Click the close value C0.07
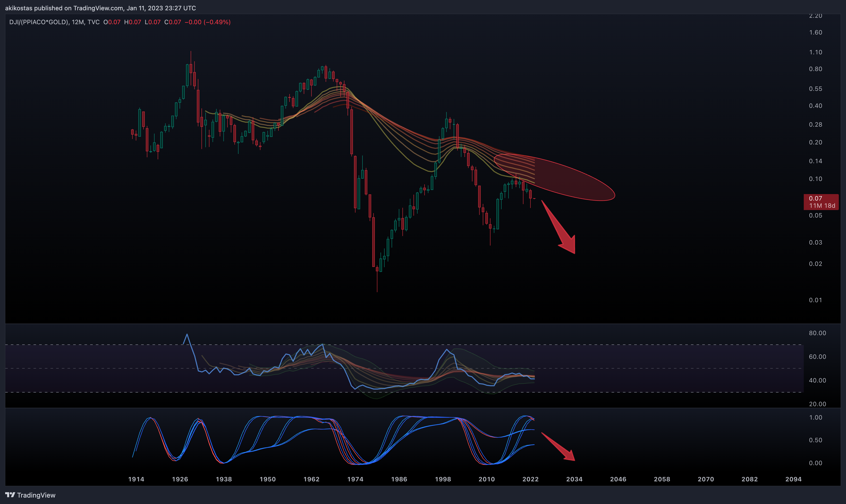Screen dimensions: 846x504 [173, 22]
